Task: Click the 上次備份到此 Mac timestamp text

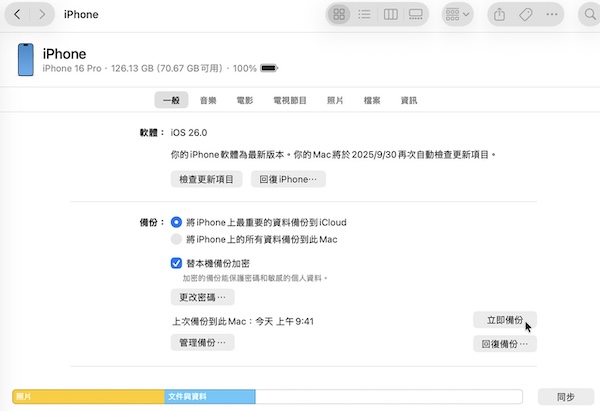Action: coord(243,321)
